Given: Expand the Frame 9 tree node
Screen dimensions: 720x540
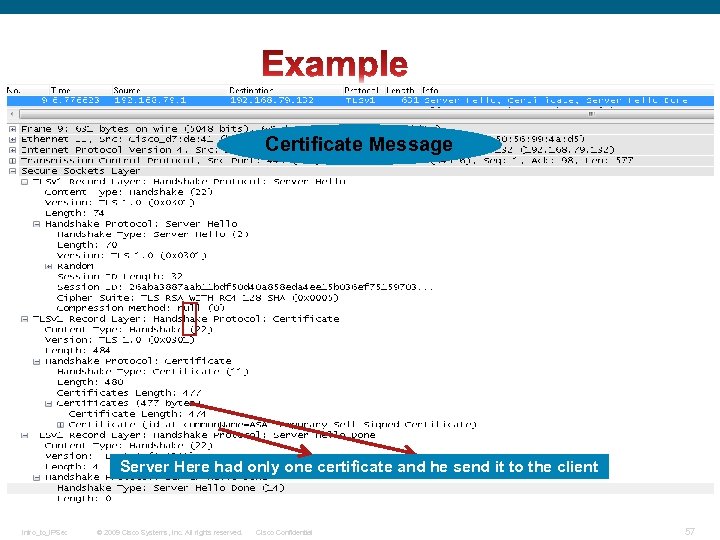Looking at the screenshot, I should click(12, 129).
